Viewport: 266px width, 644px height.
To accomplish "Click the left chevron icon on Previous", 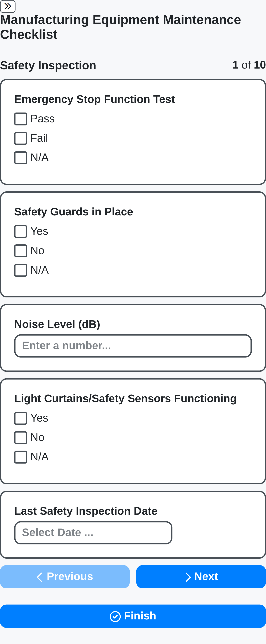I will coord(39,577).
